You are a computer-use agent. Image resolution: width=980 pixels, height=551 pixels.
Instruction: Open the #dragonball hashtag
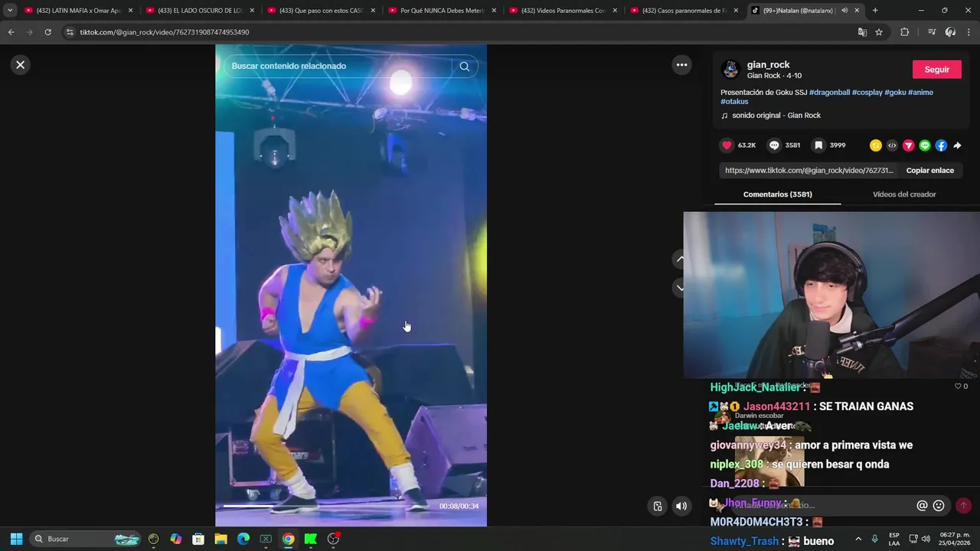(x=829, y=93)
